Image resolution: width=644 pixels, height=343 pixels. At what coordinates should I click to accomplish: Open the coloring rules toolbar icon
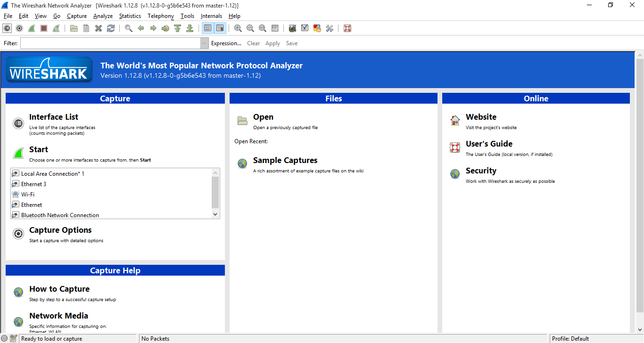coord(317,28)
